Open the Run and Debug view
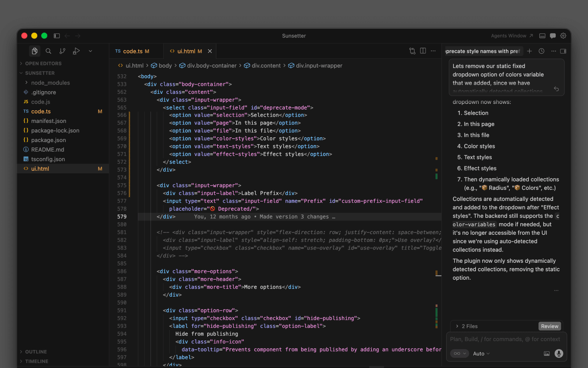This screenshot has height=368, width=588. pos(76,51)
